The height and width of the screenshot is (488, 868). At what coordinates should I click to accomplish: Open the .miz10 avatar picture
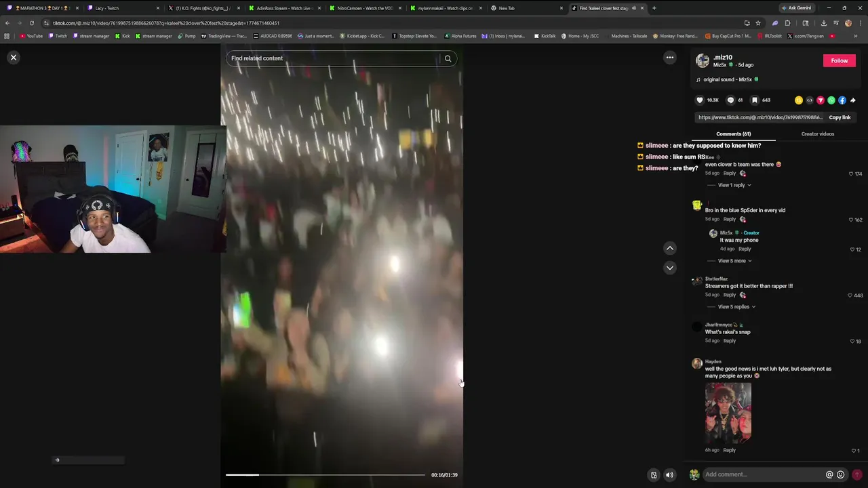coord(703,61)
